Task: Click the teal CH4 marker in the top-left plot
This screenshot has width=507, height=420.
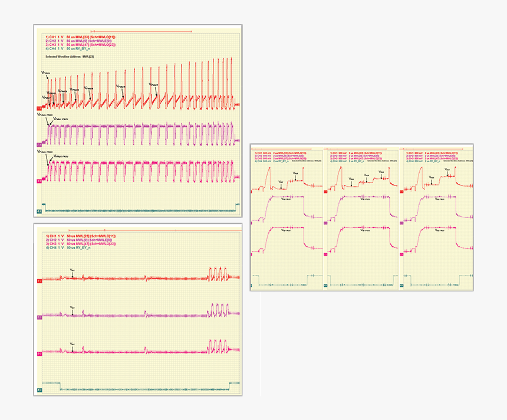Action: (39, 210)
